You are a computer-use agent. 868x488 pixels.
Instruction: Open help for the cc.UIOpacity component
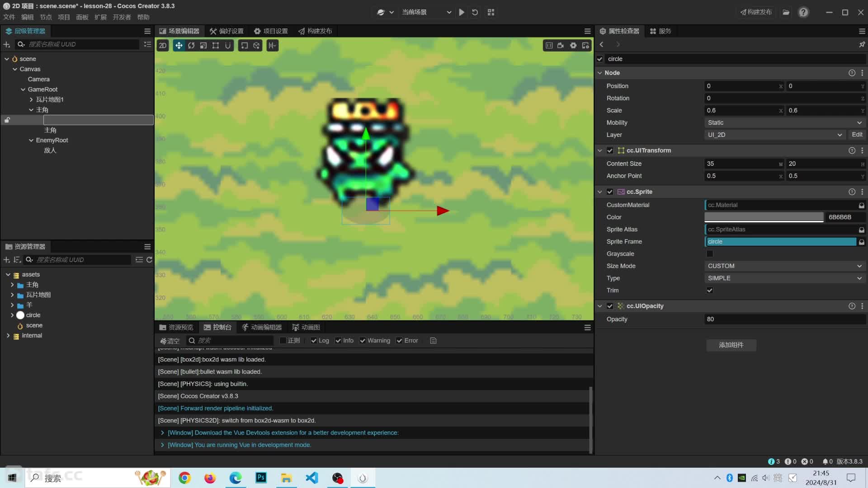pos(852,306)
